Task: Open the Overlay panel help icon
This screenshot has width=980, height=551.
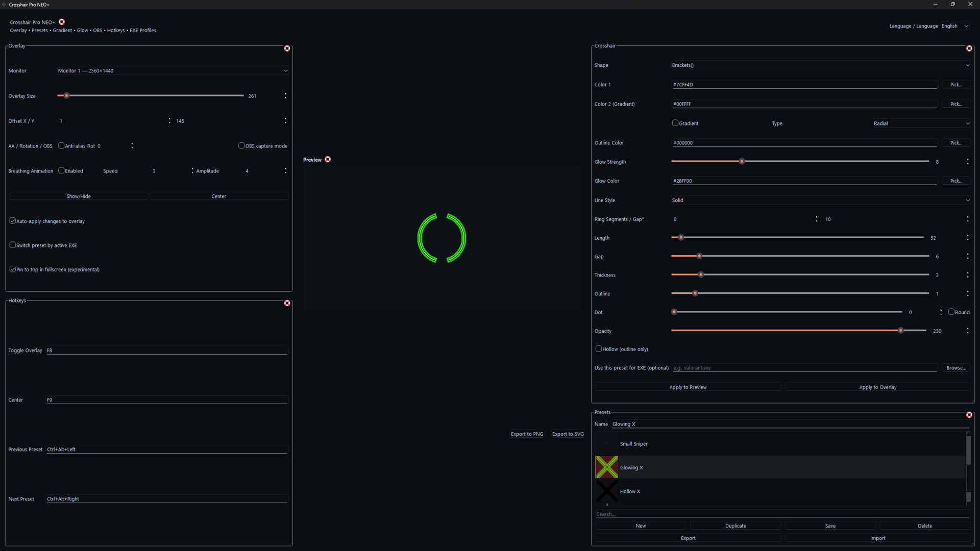Action: 287,48
